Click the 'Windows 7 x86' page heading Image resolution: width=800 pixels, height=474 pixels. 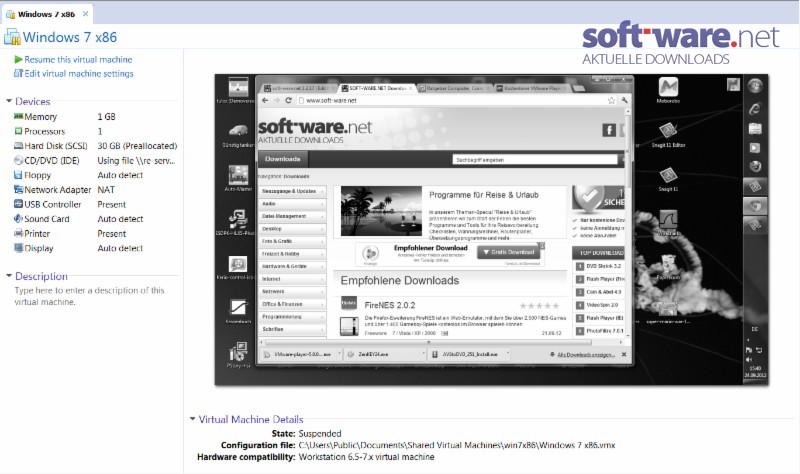click(69, 37)
